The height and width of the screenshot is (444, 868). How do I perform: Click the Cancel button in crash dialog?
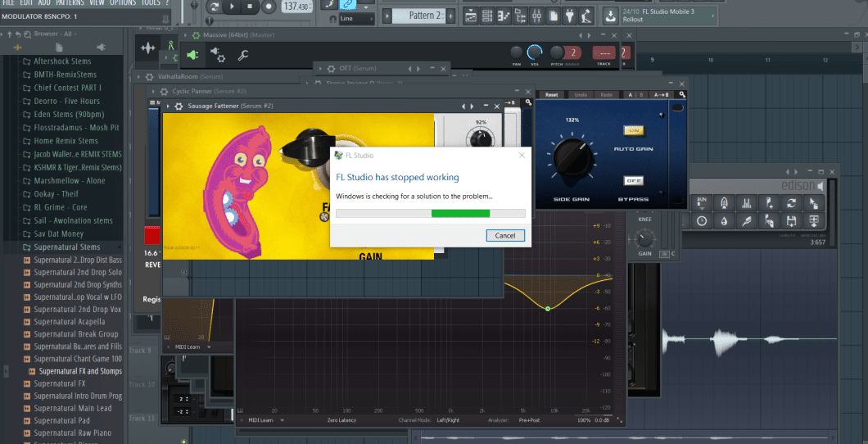coord(505,235)
